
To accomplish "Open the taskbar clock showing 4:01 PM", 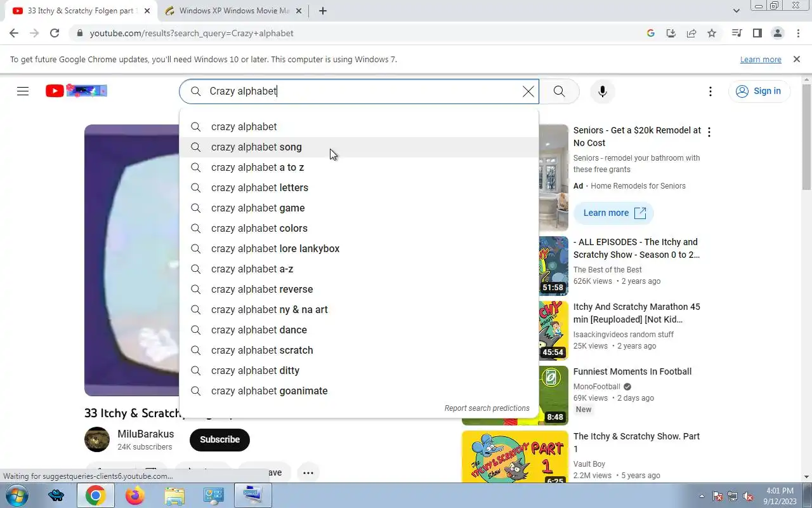I will pos(779,496).
